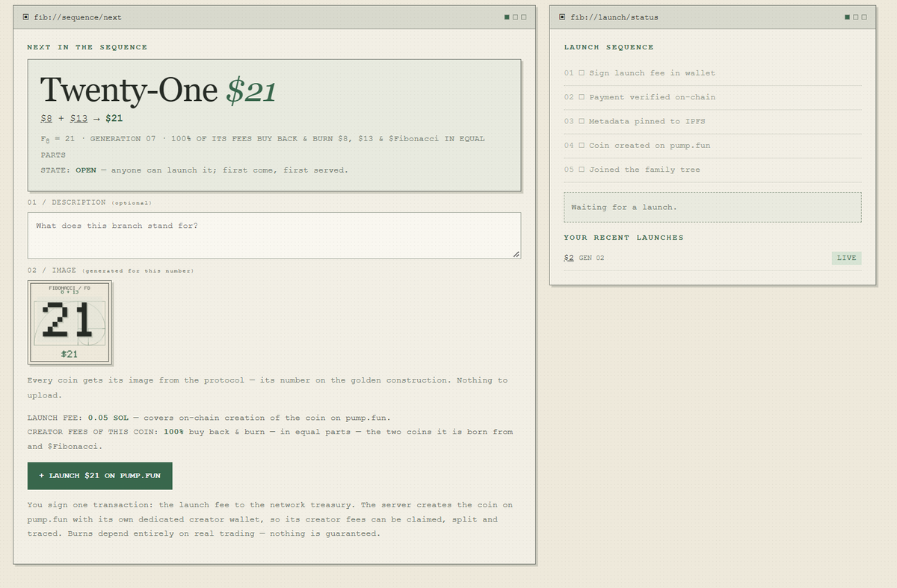897x588 pixels.
Task: Click the filled square control in the launch status window
Action: 848,17
